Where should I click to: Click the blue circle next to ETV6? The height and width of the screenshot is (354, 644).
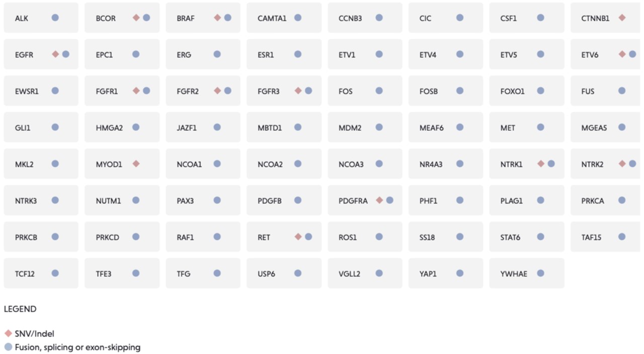pyautogui.click(x=632, y=54)
